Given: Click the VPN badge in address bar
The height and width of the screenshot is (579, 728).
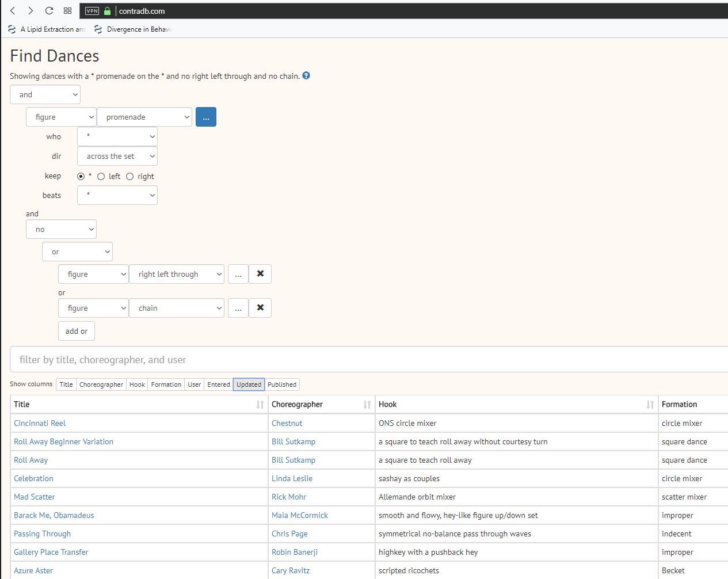Looking at the screenshot, I should [x=92, y=11].
